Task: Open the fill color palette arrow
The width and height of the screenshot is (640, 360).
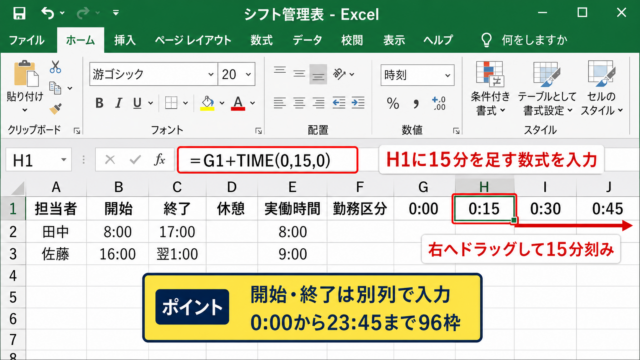Action: click(222, 103)
